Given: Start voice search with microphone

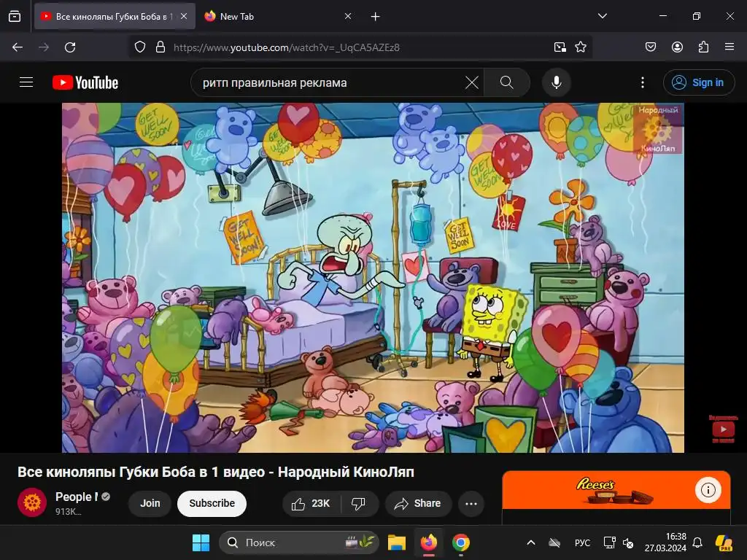Looking at the screenshot, I should pos(557,83).
